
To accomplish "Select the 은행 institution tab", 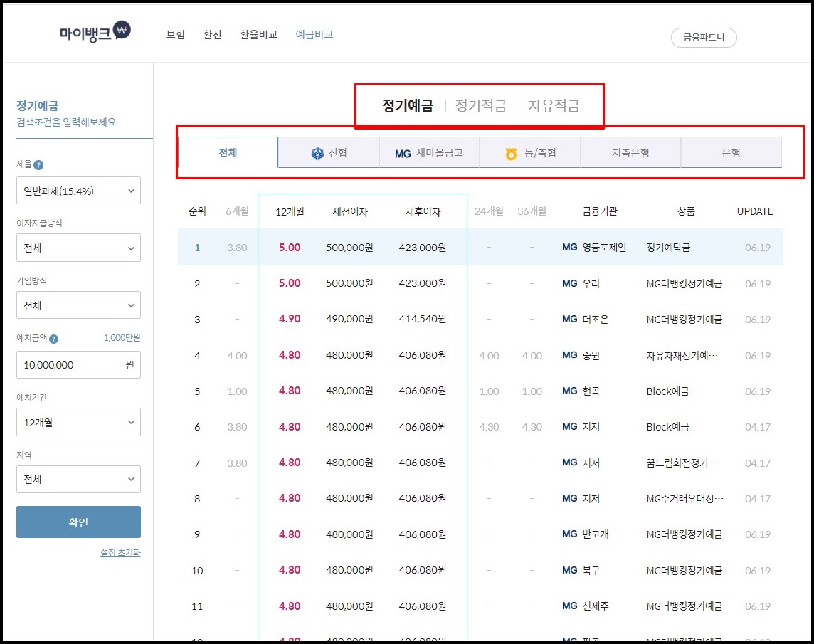I will 731,153.
